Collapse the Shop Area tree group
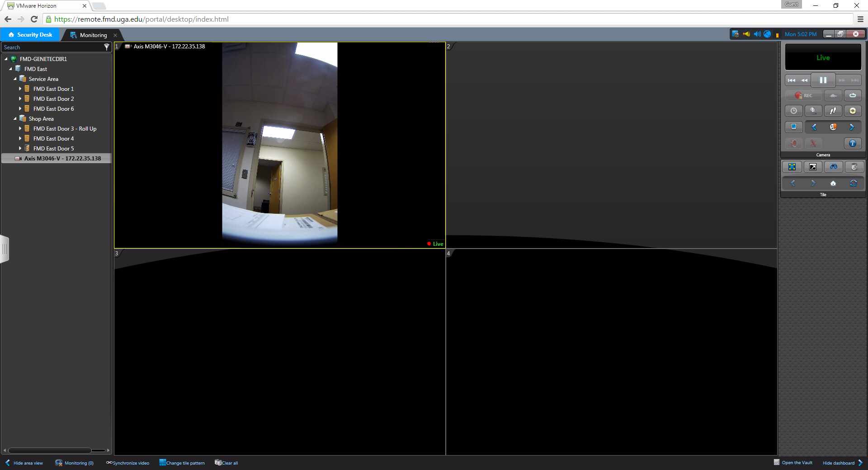Viewport: 868px width, 470px height. click(15, 119)
